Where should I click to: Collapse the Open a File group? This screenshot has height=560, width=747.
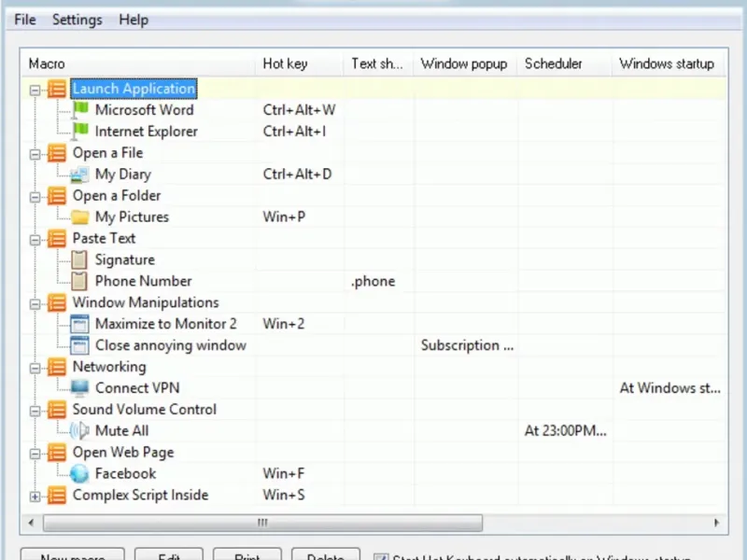(x=35, y=154)
